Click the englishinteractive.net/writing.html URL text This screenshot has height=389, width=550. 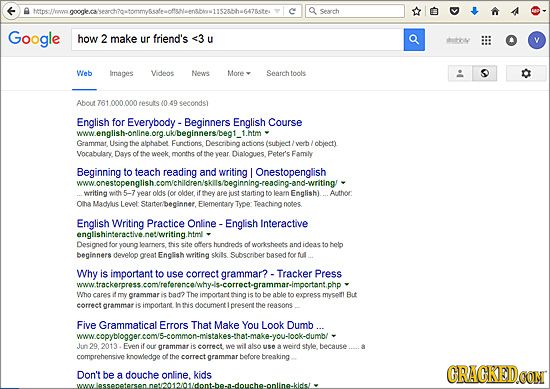pyautogui.click(x=140, y=234)
